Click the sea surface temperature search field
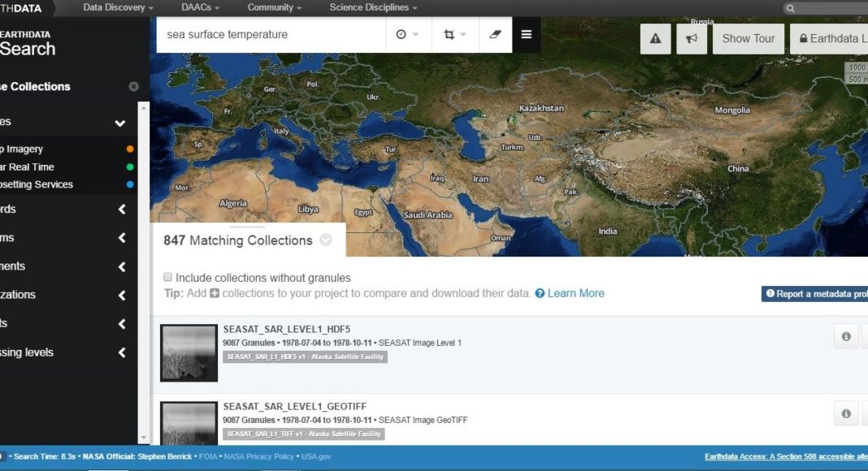Viewport: 868px width, 471px height. click(270, 35)
